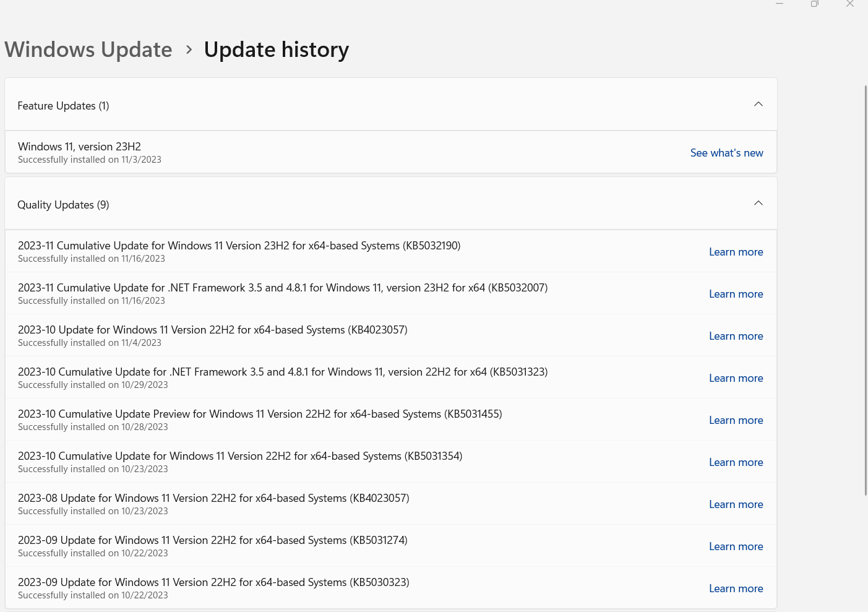Collapse the Feature Updates section chevron
Viewport: 868px width, 612px height.
click(758, 105)
